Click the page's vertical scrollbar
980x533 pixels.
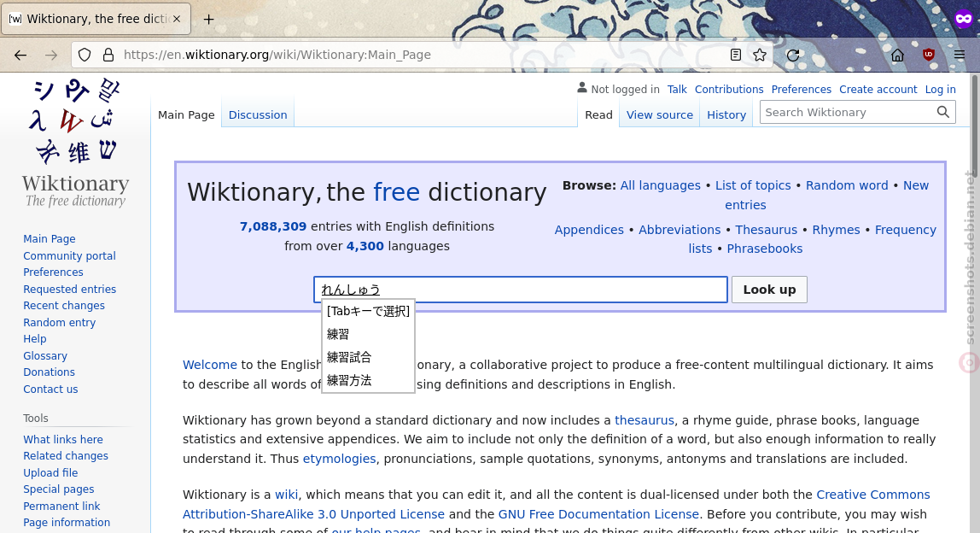click(974, 302)
